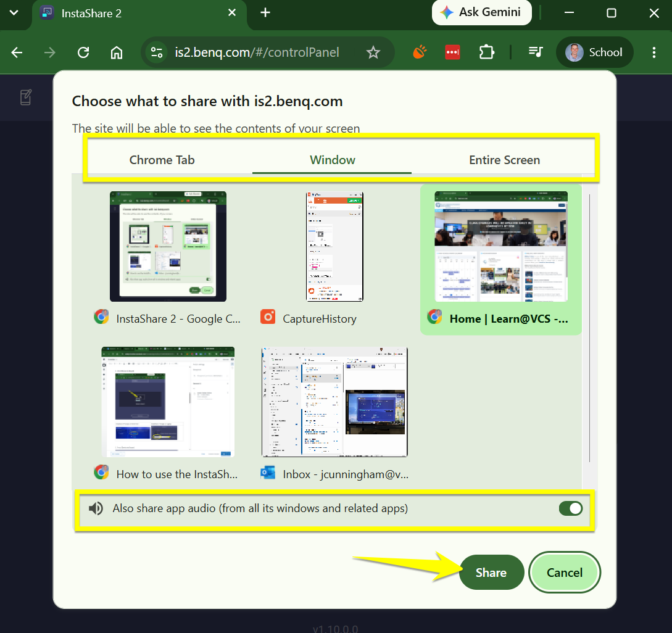Open a new browser tab

pos(265,13)
